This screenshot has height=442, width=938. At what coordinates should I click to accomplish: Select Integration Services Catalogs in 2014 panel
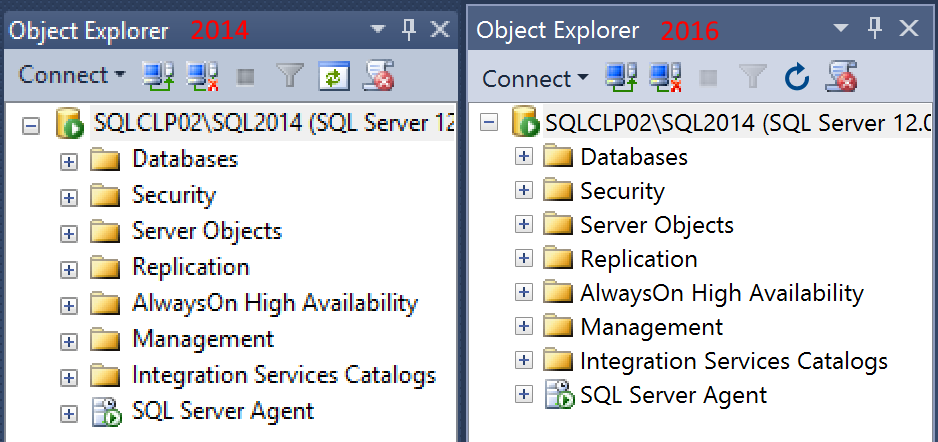[283, 376]
